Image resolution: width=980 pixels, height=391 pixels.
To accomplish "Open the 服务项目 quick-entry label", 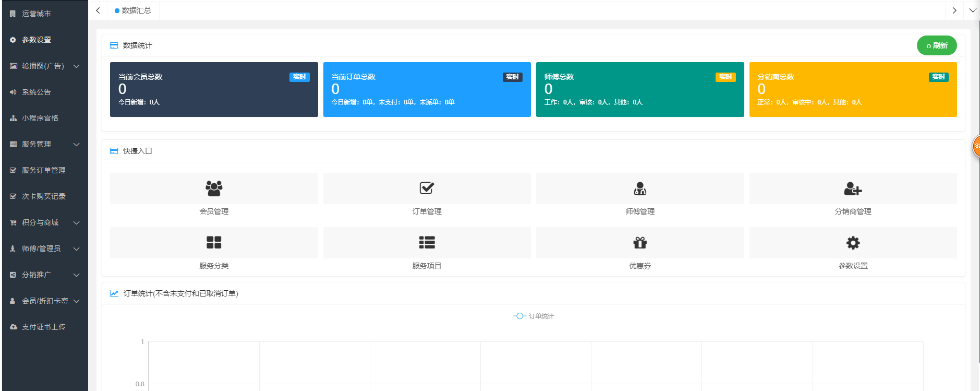I will click(427, 266).
